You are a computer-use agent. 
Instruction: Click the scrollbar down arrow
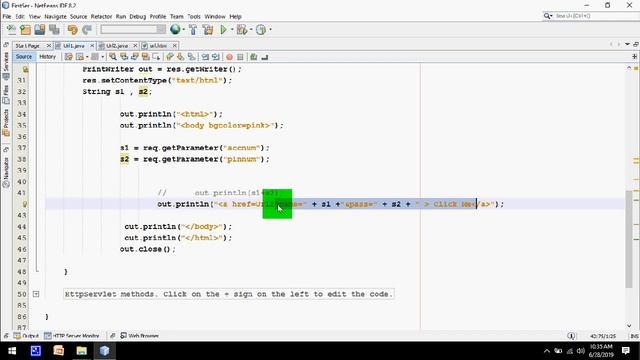tap(629, 326)
